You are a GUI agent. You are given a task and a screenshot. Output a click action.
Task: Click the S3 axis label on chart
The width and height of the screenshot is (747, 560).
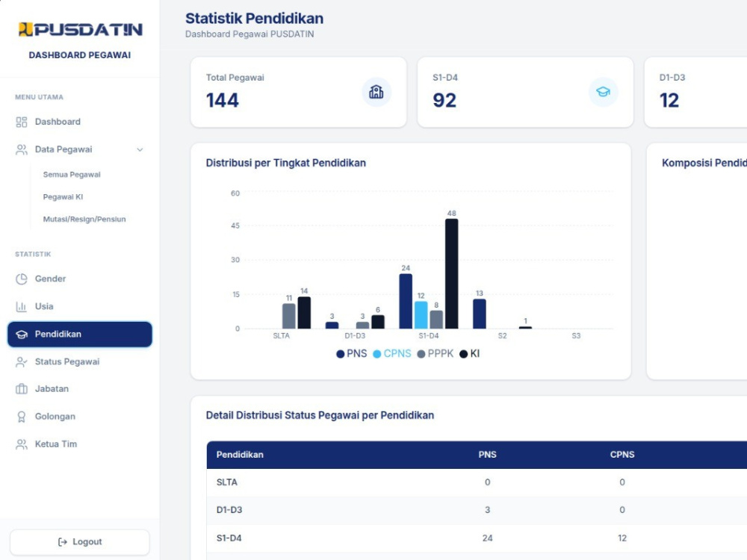(x=576, y=336)
